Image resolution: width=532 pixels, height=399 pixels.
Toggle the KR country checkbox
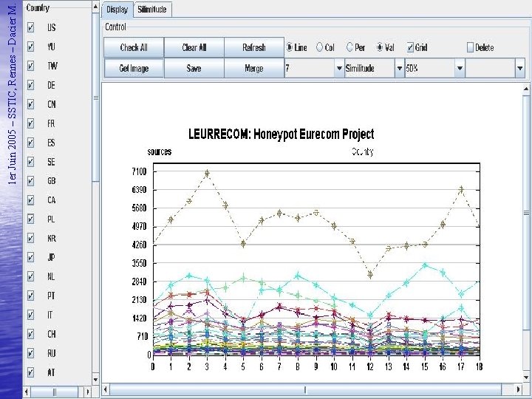pos(30,238)
